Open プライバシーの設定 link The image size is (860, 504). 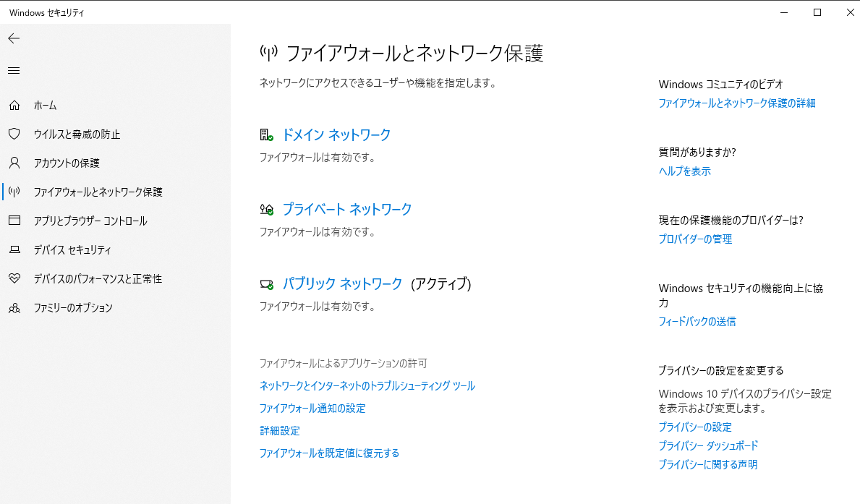[695, 427]
